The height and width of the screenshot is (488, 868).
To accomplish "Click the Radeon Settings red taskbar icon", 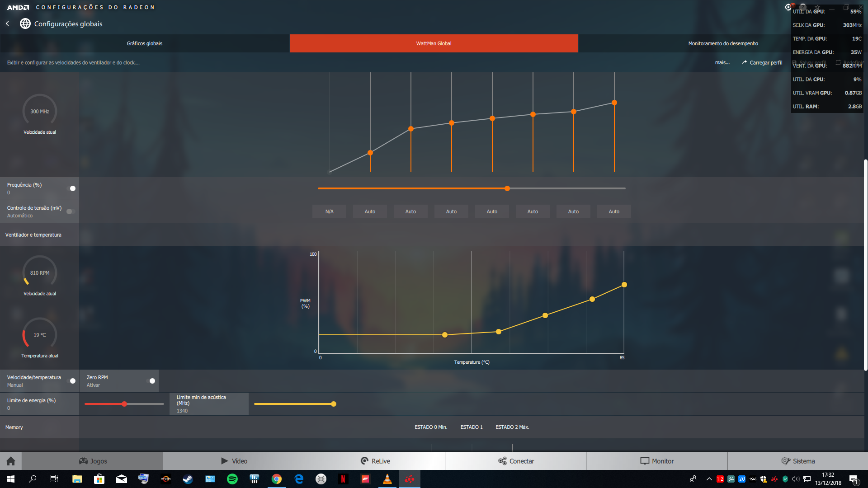I will tap(410, 479).
